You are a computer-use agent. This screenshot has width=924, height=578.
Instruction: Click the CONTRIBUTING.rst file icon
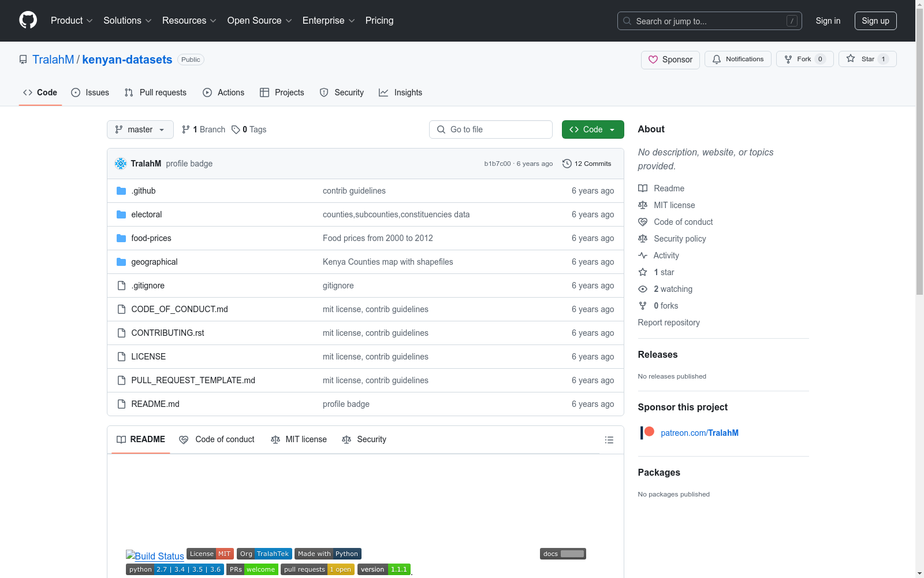pyautogui.click(x=121, y=333)
